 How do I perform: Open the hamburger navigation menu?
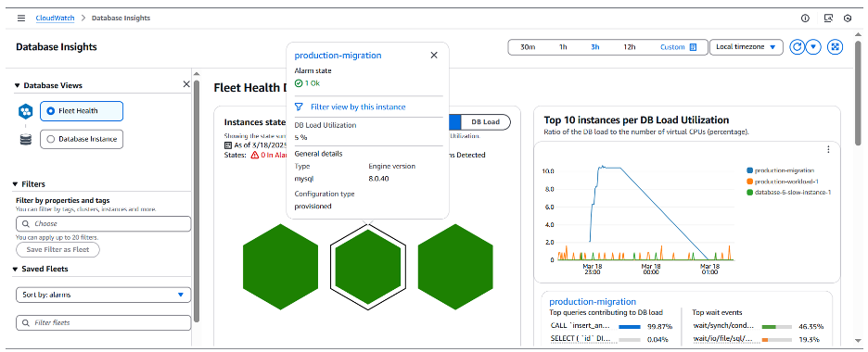click(x=21, y=18)
